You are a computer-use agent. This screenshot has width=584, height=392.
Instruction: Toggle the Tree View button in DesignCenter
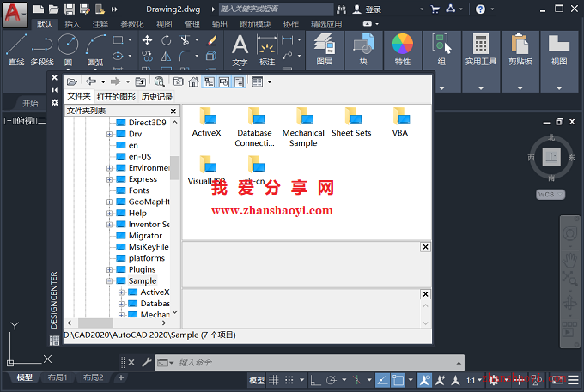coord(209,81)
